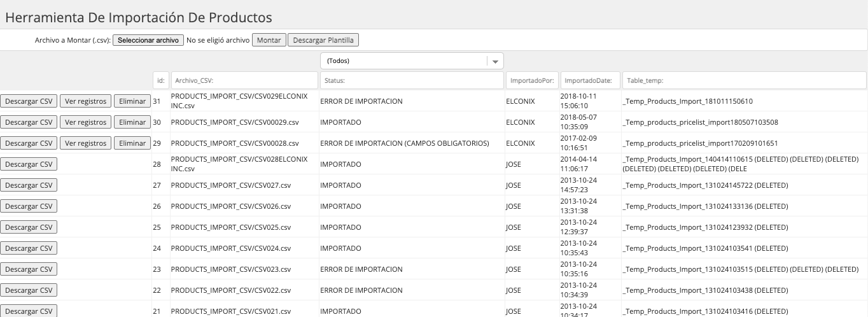The image size is (868, 317).
Task: Select file name PRODUCTS_IMPORT_CSV/CSV023.csv
Action: (x=231, y=269)
